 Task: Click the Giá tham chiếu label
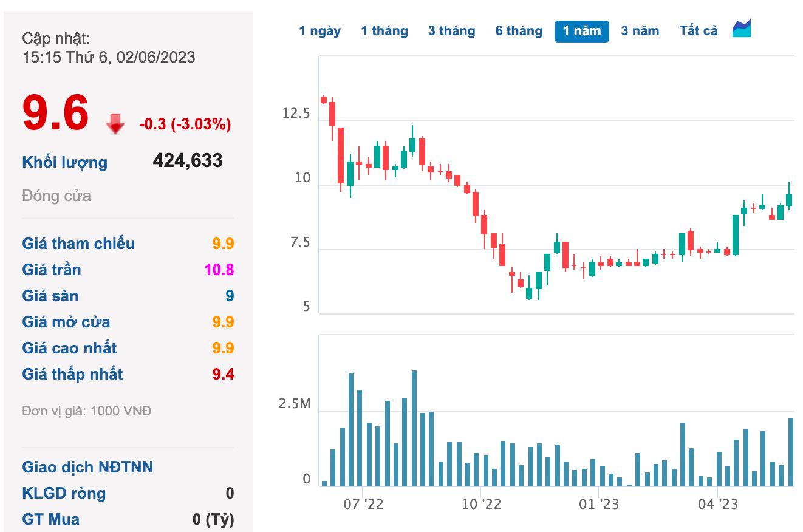78,244
